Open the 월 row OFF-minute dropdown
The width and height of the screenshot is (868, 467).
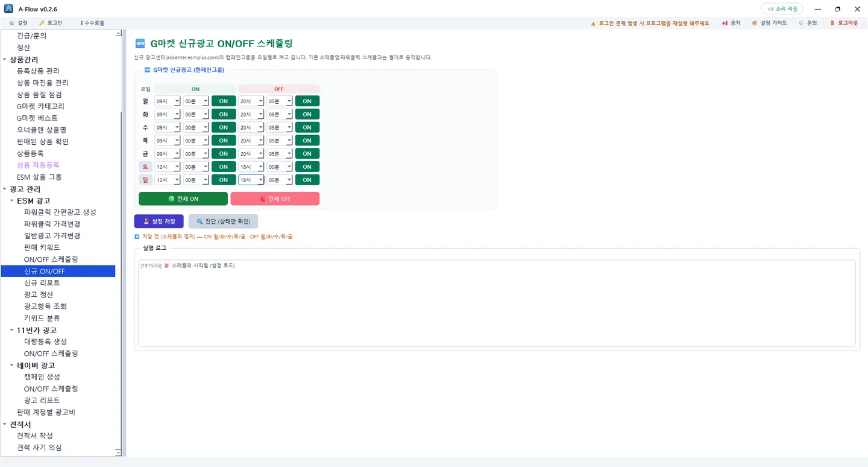tap(280, 101)
